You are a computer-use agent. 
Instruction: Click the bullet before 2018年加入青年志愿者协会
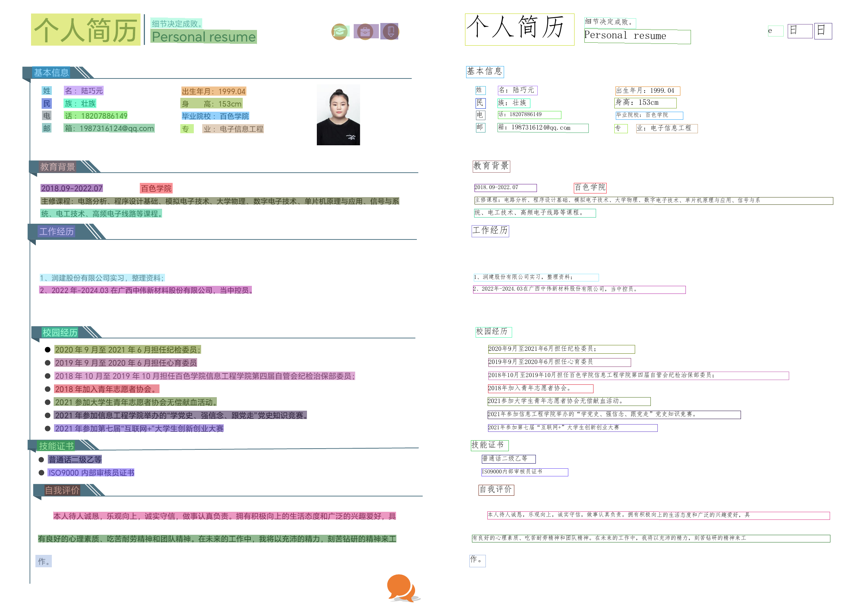tap(47, 389)
